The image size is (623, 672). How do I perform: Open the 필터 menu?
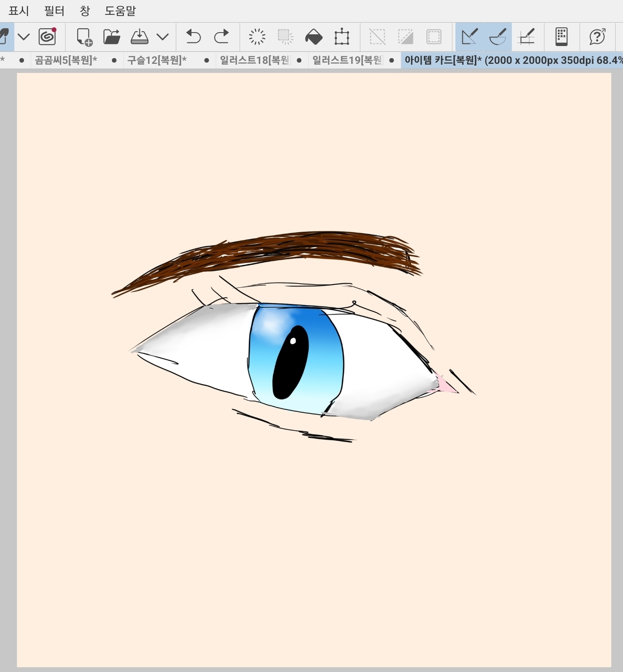click(54, 11)
